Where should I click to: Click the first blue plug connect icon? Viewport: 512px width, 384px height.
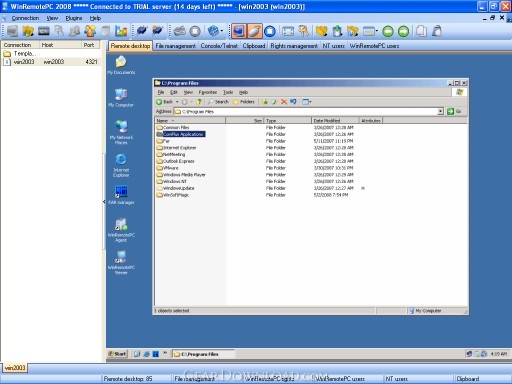(142, 31)
